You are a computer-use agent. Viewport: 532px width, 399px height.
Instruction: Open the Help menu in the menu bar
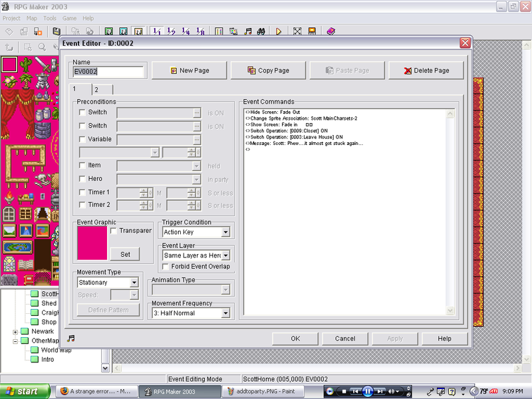88,19
